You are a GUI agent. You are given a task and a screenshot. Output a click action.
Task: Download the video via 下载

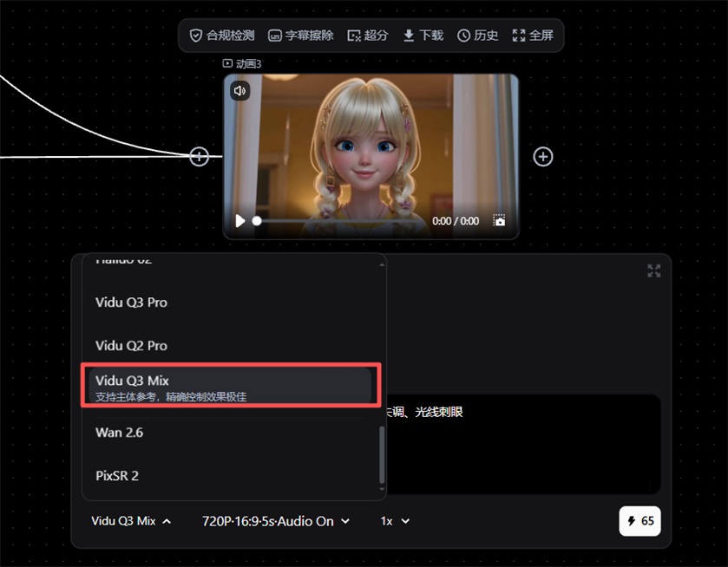click(423, 36)
